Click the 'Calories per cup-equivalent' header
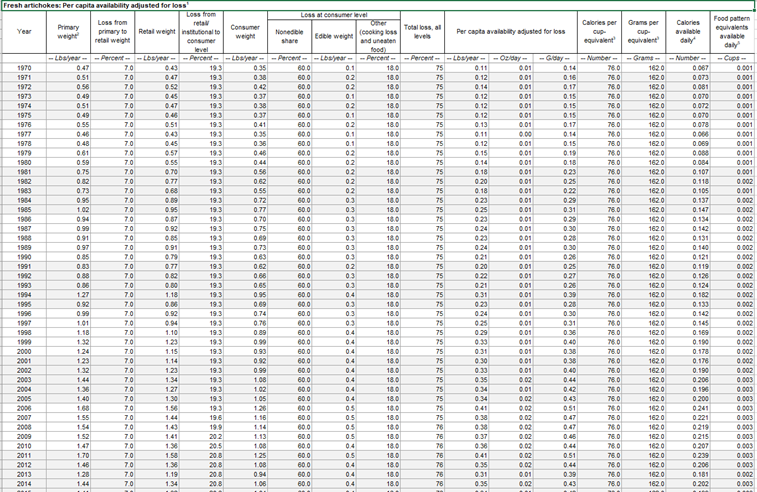 click(x=600, y=32)
